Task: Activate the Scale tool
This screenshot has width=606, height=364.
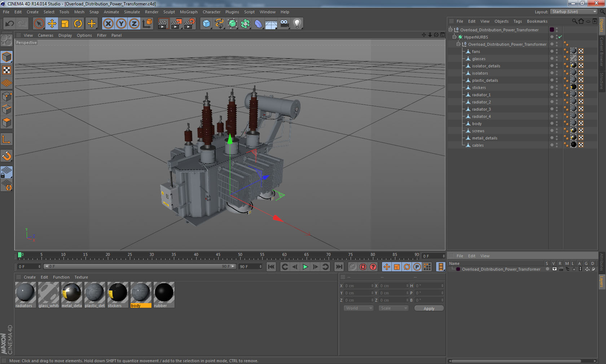Action: pos(65,24)
